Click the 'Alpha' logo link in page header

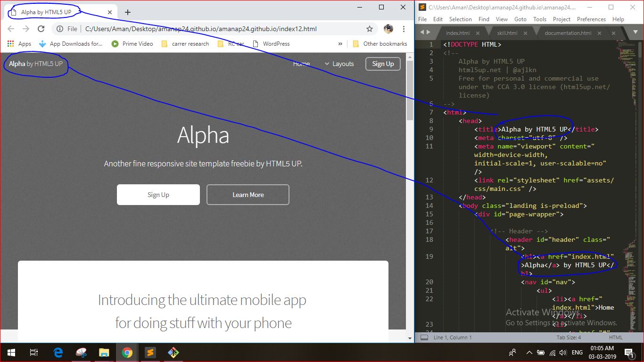pos(17,64)
